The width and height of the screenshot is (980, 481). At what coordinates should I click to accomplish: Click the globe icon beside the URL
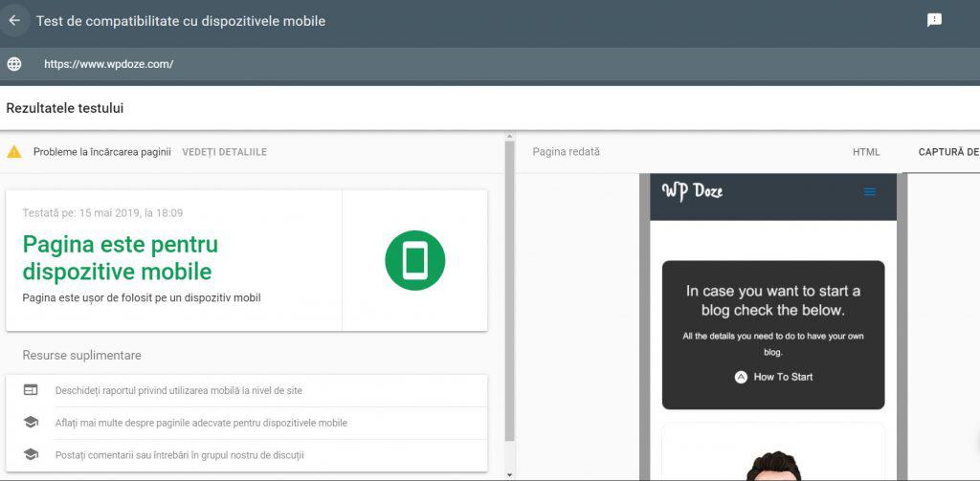pyautogui.click(x=13, y=64)
